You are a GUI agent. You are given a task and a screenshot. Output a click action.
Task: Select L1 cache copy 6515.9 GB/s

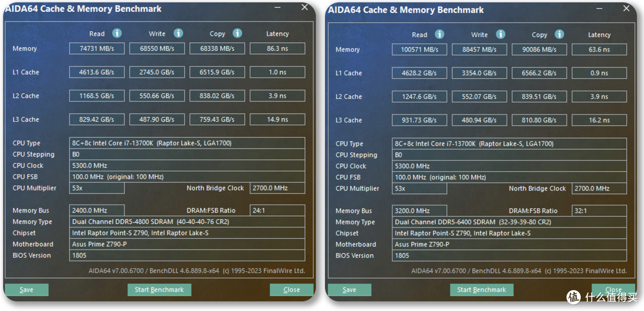click(x=217, y=72)
